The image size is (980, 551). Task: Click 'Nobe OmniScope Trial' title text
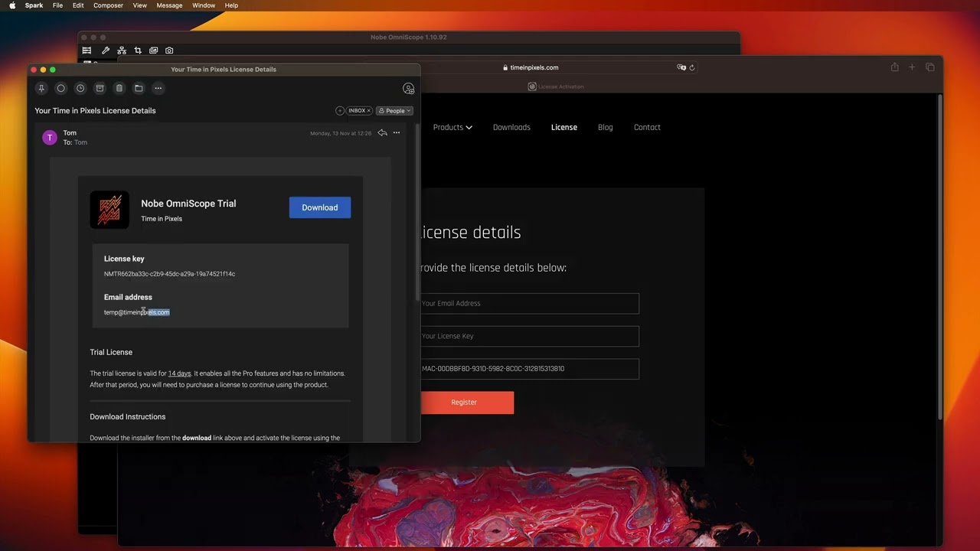188,204
